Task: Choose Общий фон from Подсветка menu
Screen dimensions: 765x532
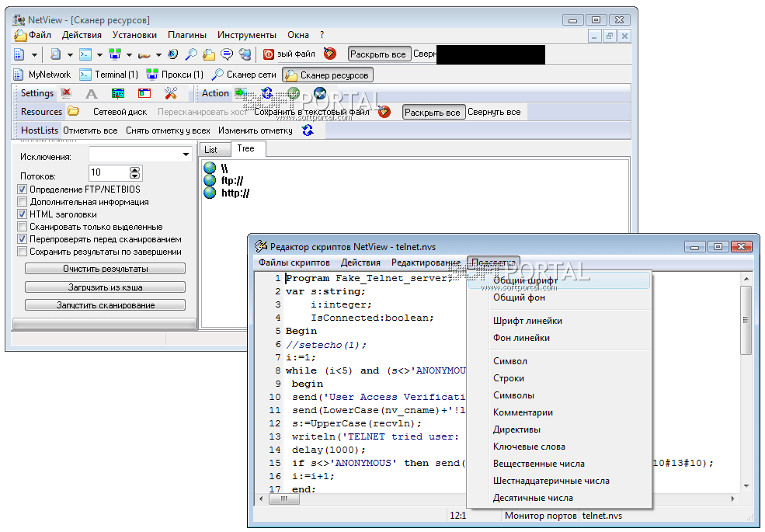Action: coord(559,297)
